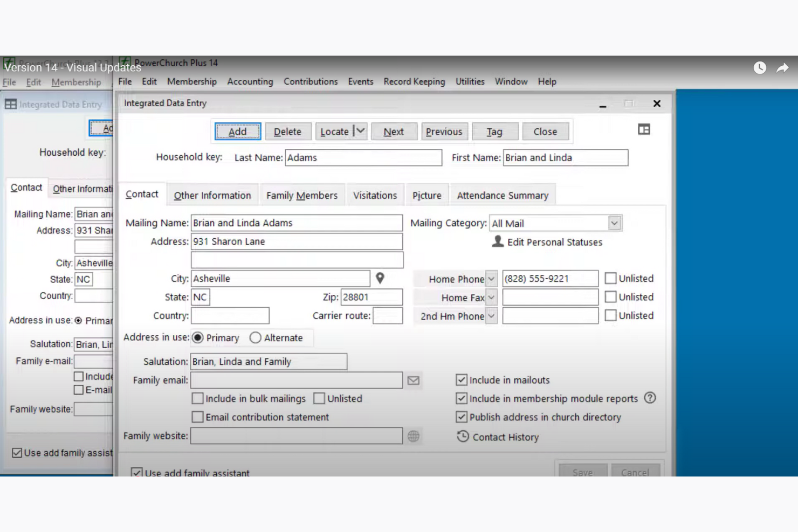Uncheck Publish address in church directory
Viewport: 798px width, 532px height.
(x=461, y=417)
